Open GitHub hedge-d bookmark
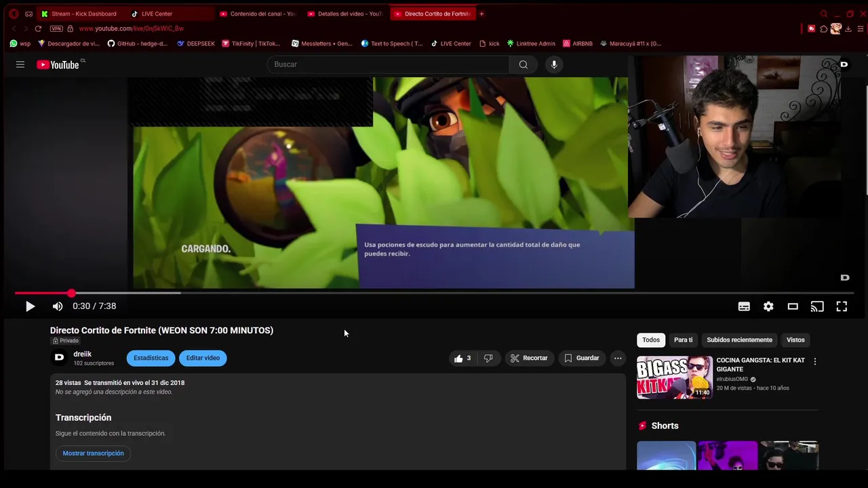 pyautogui.click(x=138, y=43)
